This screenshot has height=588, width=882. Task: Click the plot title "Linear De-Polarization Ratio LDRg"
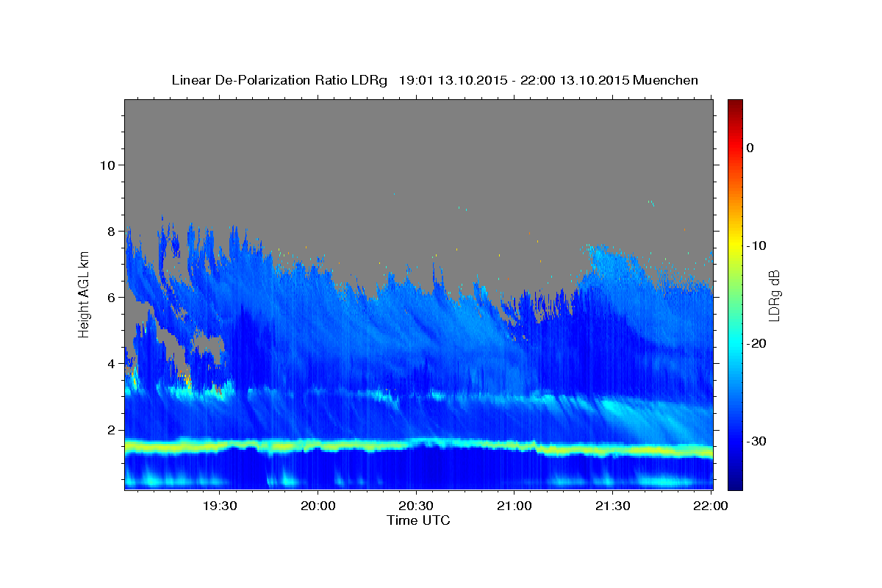[279, 80]
